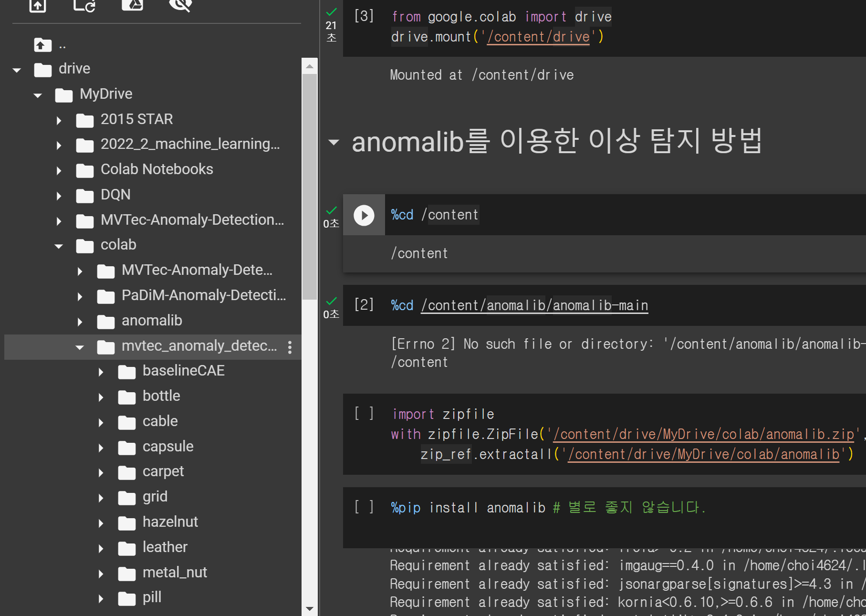Go up to the parent directory folder
This screenshot has width=866, height=616.
coord(42,45)
